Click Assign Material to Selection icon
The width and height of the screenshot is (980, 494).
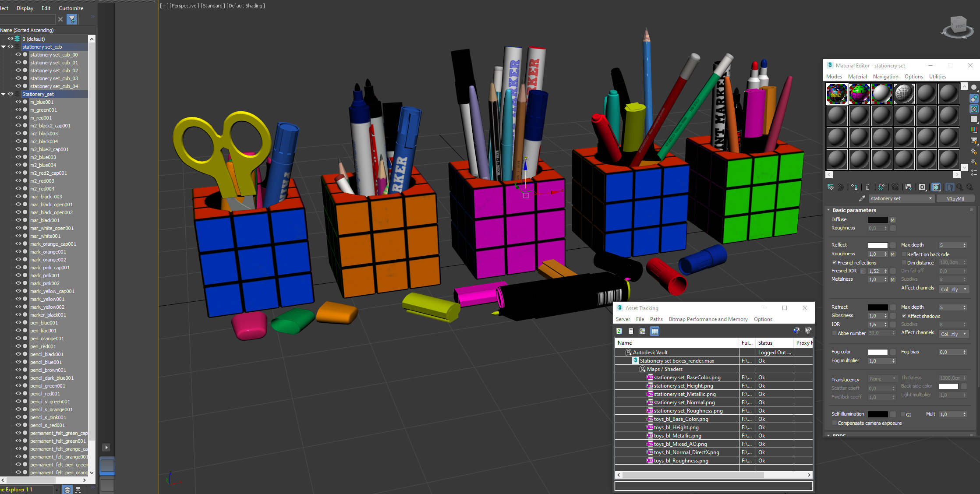[854, 187]
